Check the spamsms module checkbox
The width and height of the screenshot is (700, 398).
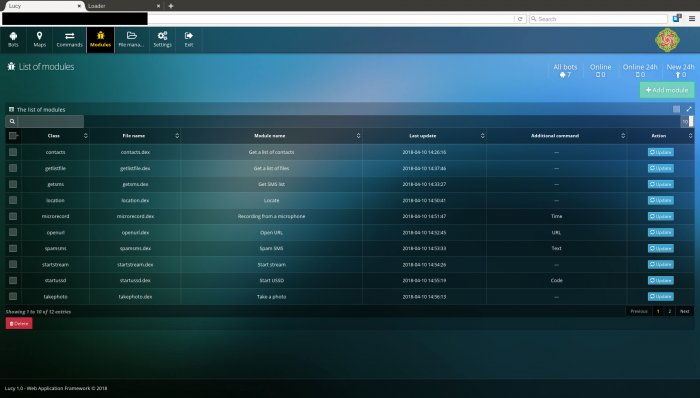click(x=13, y=249)
